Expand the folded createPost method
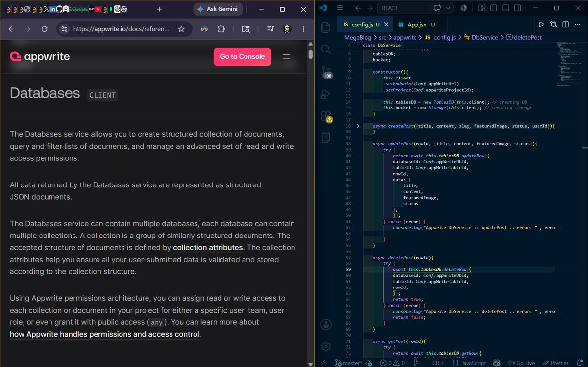588x367 pixels. click(358, 126)
